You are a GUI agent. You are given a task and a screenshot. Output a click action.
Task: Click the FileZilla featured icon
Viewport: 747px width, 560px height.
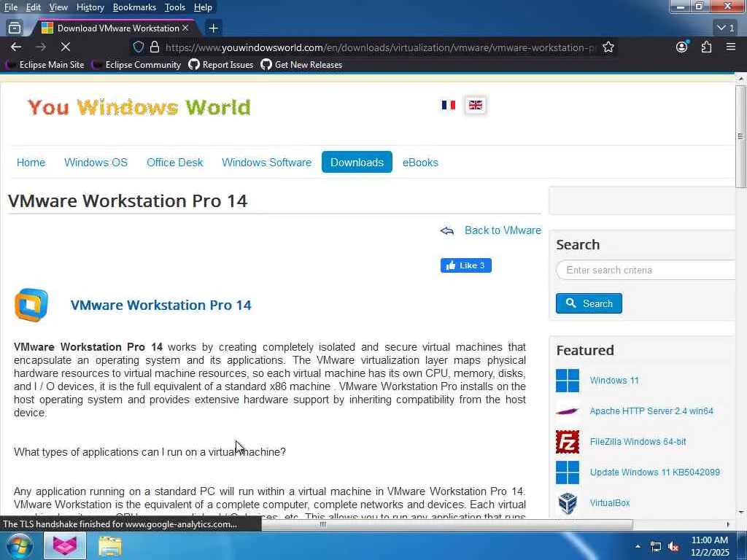pyautogui.click(x=568, y=442)
